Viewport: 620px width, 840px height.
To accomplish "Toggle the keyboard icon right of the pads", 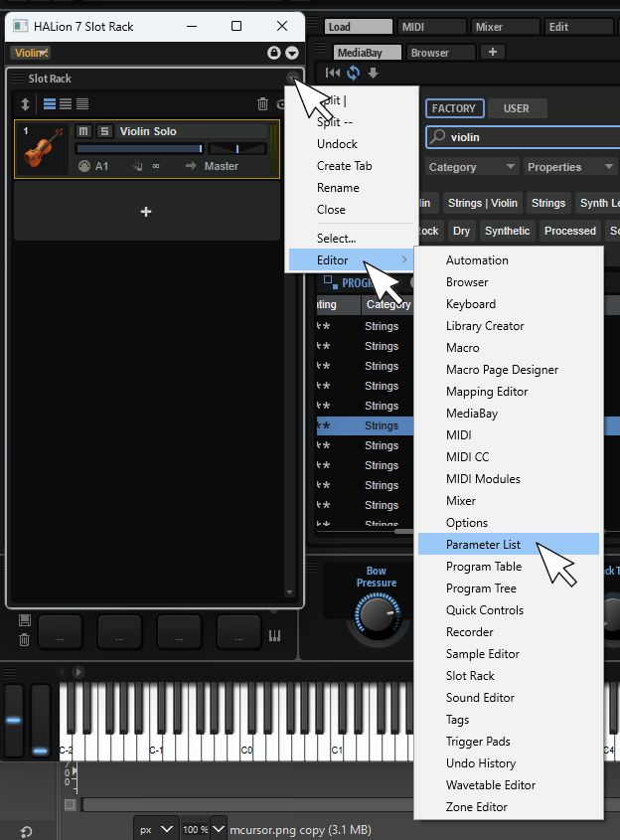I will pyautogui.click(x=274, y=636).
